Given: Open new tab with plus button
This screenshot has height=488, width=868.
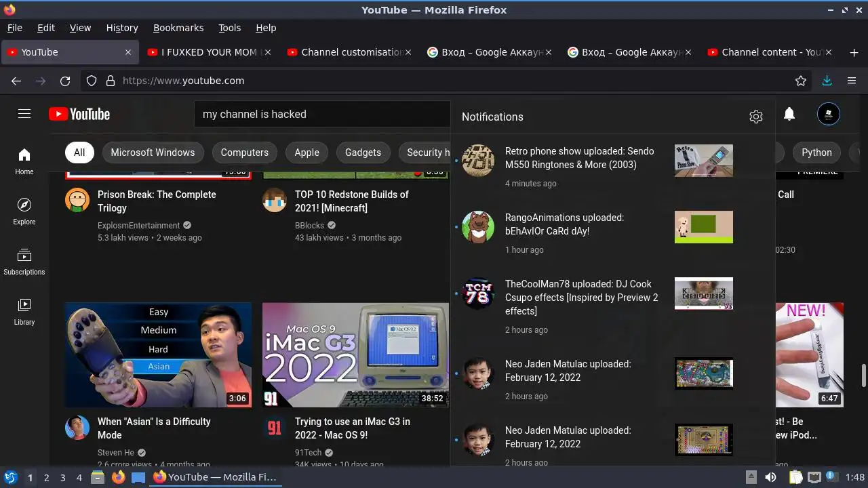Looking at the screenshot, I should tap(854, 52).
